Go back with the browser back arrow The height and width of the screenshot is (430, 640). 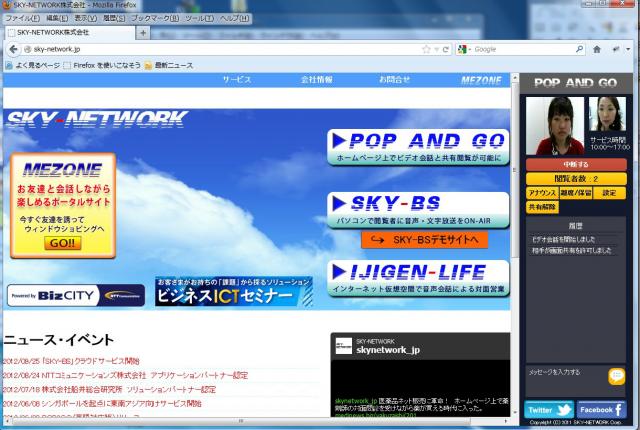click(x=13, y=49)
